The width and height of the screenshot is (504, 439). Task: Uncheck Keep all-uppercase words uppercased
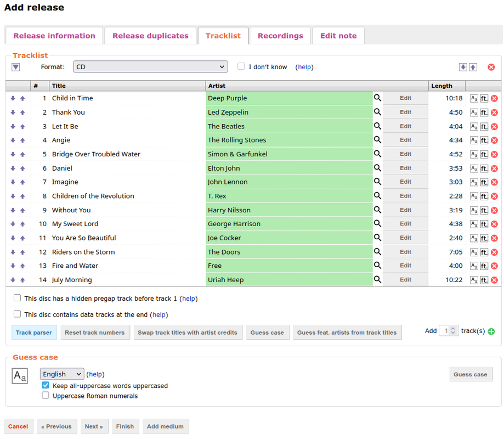click(x=46, y=385)
